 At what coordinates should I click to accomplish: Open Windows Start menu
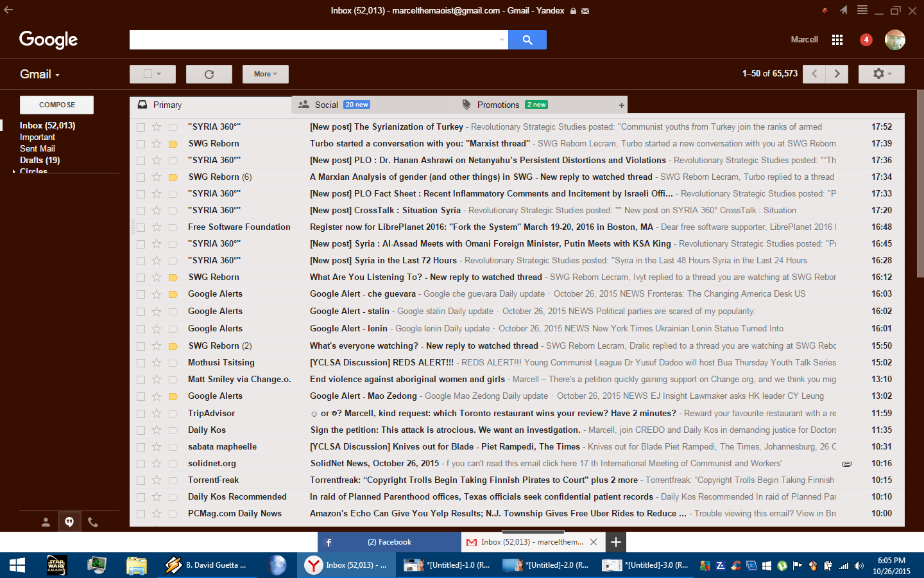click(17, 565)
